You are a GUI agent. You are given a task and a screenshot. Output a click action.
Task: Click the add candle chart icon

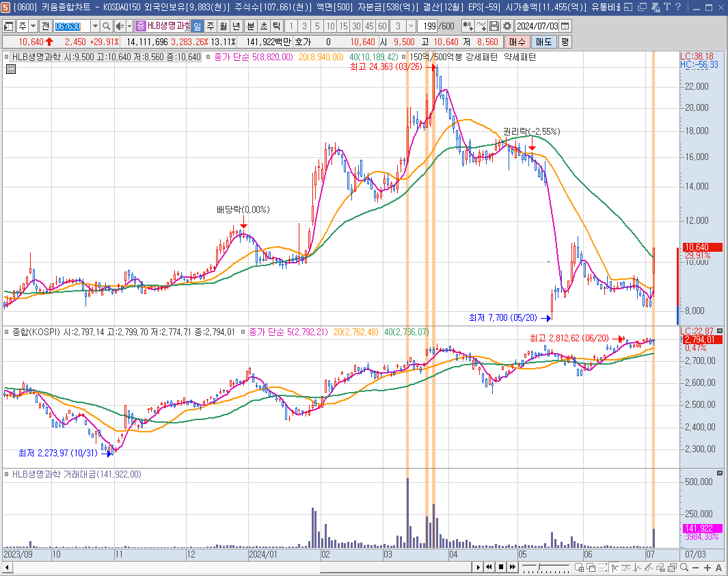468,27
